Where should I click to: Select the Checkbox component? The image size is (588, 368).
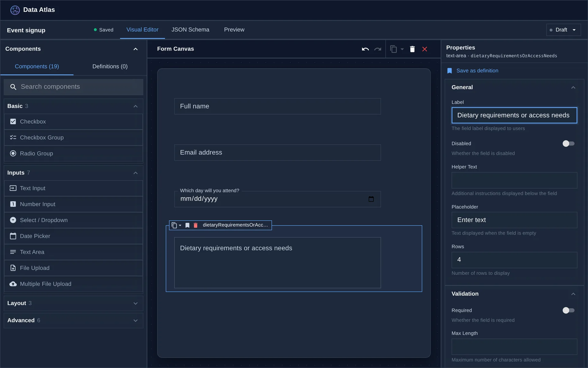(x=73, y=122)
